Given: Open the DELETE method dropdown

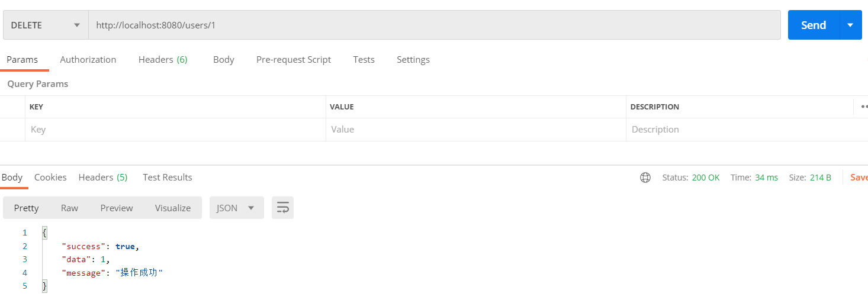Looking at the screenshot, I should [46, 25].
